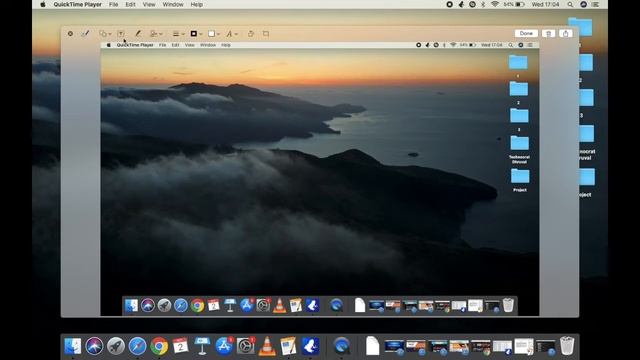The image size is (640, 360).
Task: Click the Bluetooth status icon in menu bar
Action: [483, 4]
